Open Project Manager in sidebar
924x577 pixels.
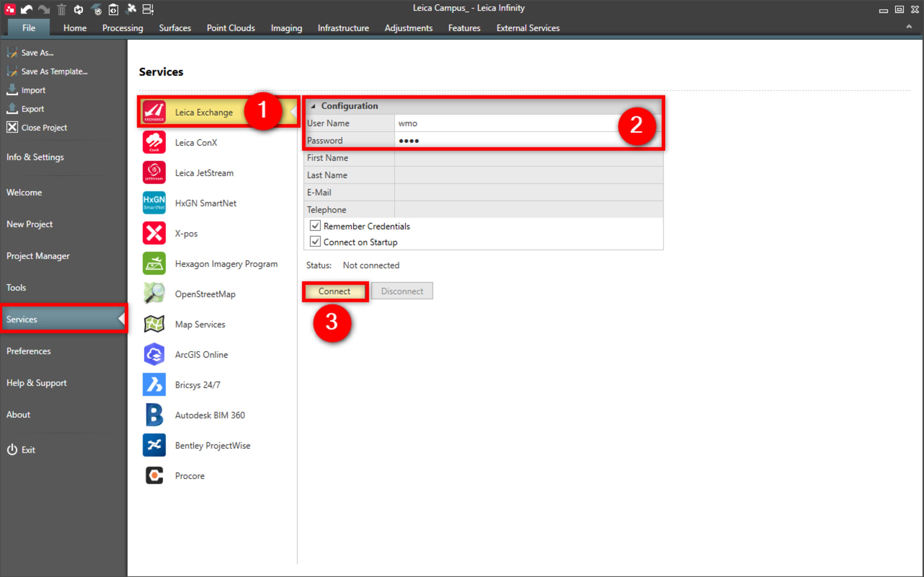point(38,256)
